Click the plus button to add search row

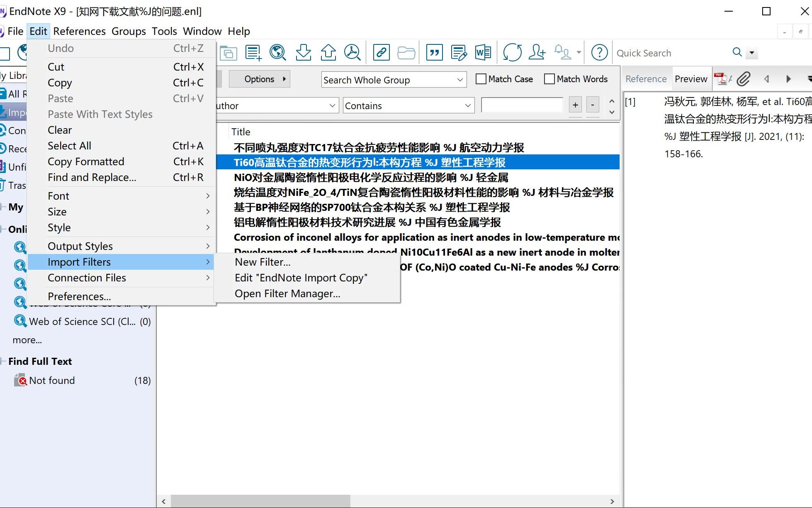pyautogui.click(x=575, y=105)
